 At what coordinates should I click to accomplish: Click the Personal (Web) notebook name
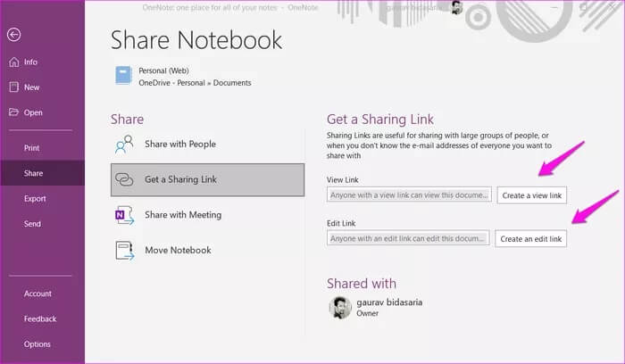pos(163,70)
